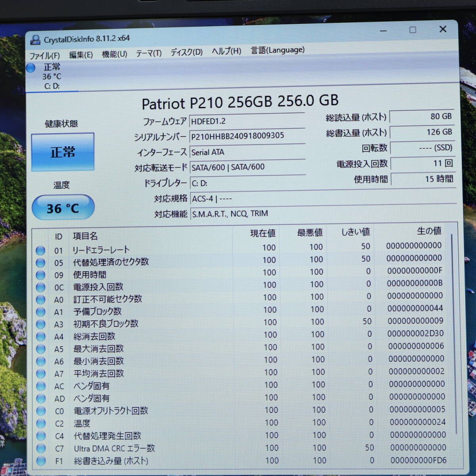Click raw value 000000002D30 in A4 row
Image resolution: width=476 pixels, height=476 pixels.
pyautogui.click(x=415, y=333)
